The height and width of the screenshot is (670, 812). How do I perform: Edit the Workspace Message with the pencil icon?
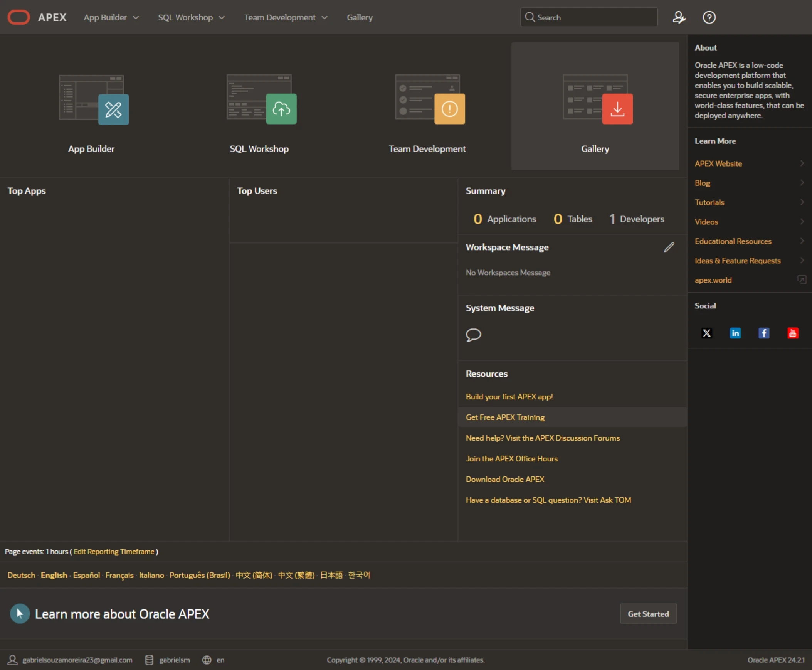click(x=669, y=247)
